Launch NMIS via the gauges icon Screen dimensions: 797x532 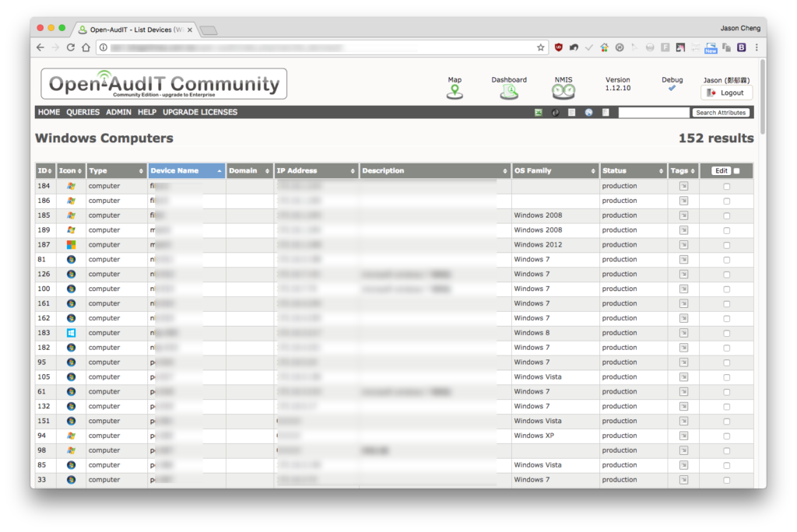coord(564,92)
